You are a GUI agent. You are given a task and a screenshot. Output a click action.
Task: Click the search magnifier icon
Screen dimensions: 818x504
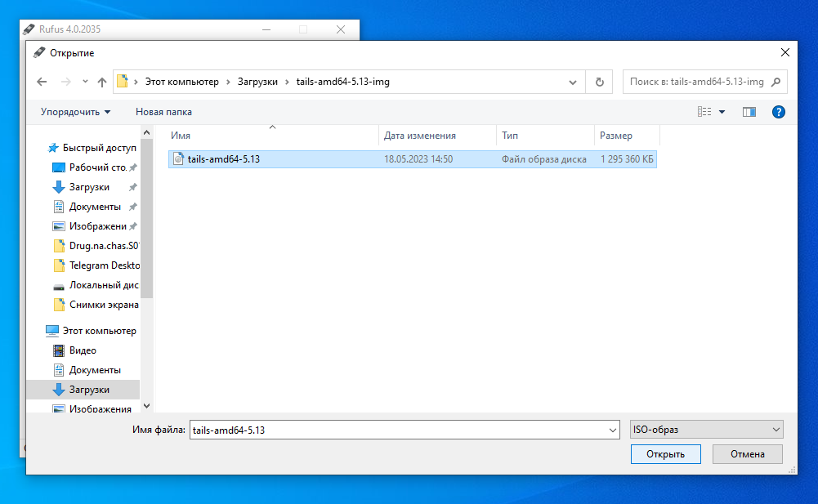776,82
